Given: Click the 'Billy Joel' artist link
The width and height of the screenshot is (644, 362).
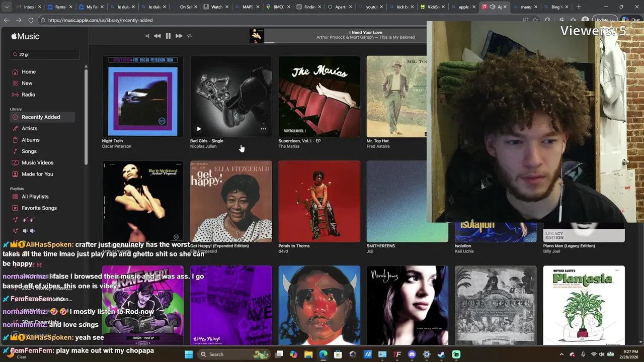Looking at the screenshot, I should [551, 251].
